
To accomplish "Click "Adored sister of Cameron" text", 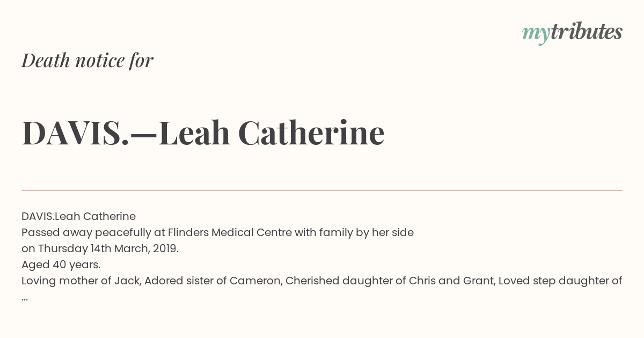I will click(x=213, y=281).
